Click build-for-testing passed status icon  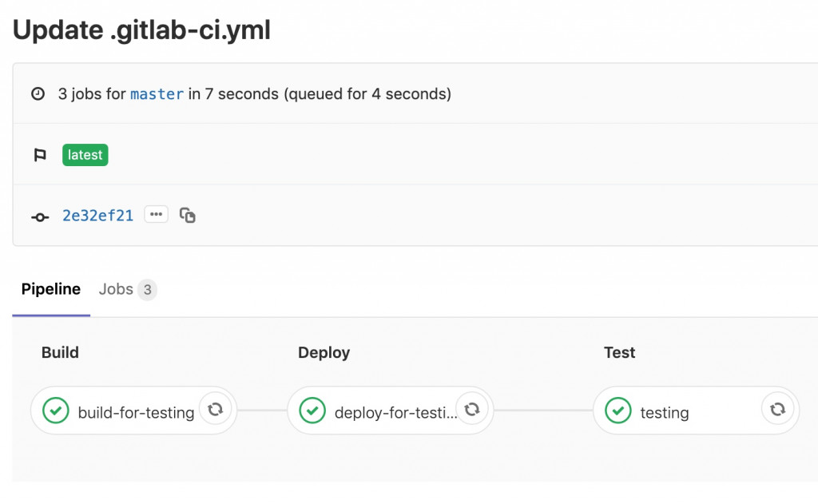tap(55, 411)
